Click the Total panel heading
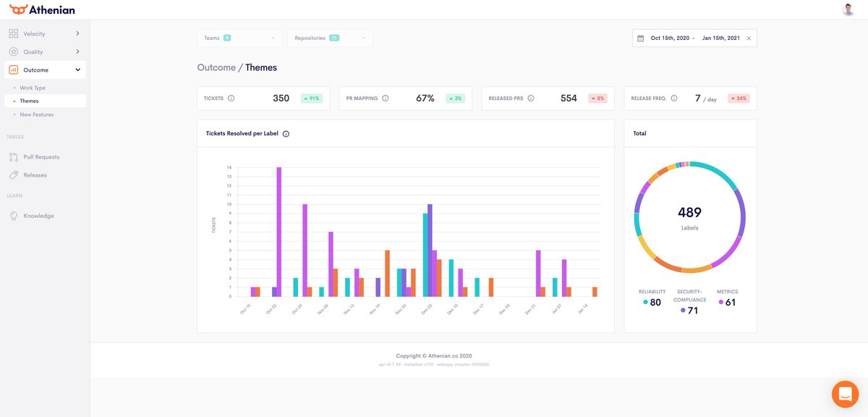 click(x=639, y=133)
